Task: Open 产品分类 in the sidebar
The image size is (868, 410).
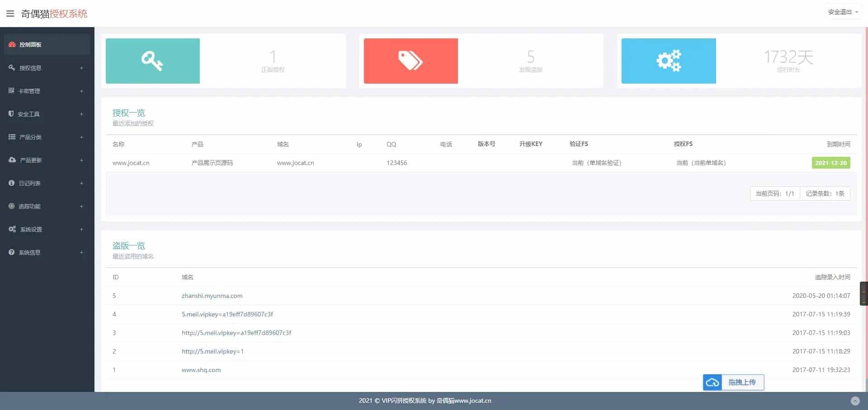Action: tap(30, 137)
